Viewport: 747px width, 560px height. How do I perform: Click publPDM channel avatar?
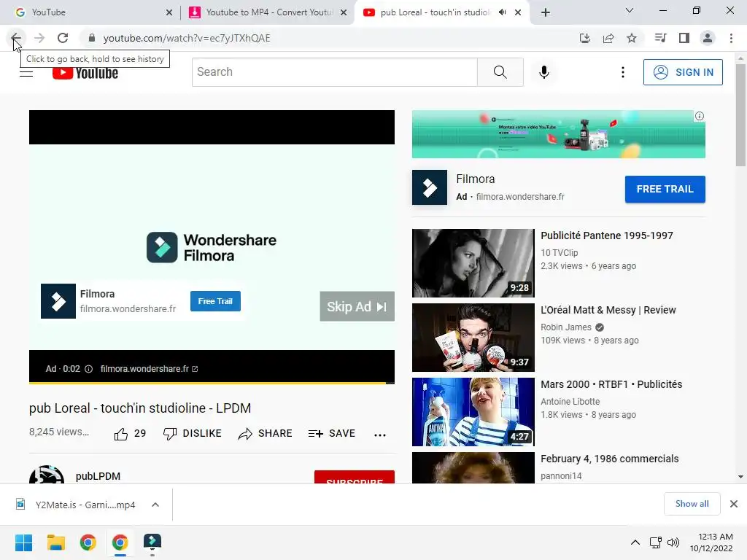[46, 475]
